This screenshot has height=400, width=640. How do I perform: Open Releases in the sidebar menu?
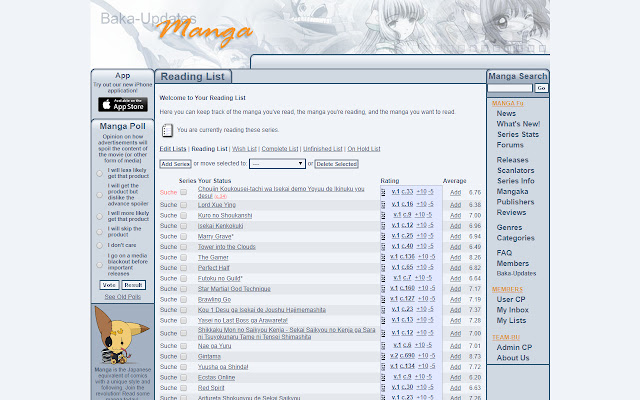[513, 160]
